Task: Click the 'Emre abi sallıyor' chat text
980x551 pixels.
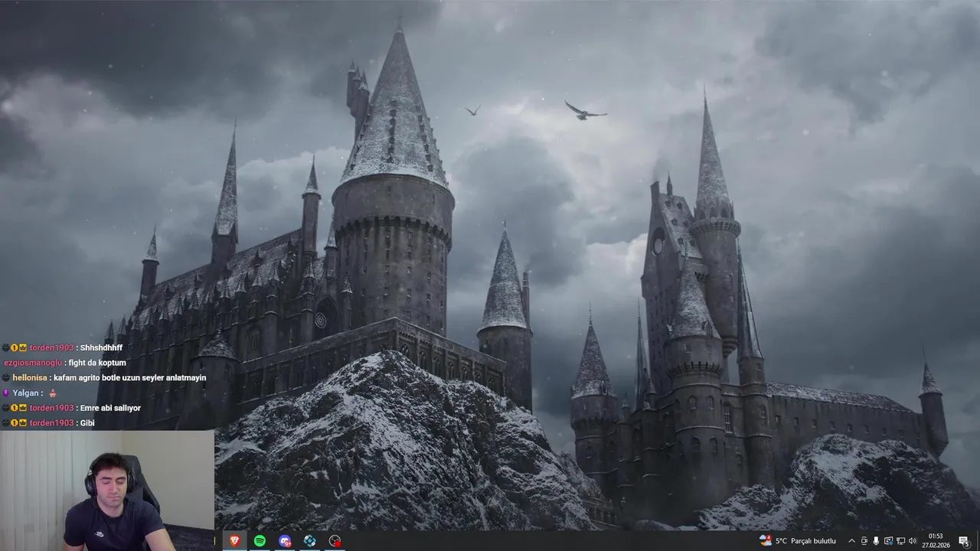Action: pyautogui.click(x=110, y=408)
